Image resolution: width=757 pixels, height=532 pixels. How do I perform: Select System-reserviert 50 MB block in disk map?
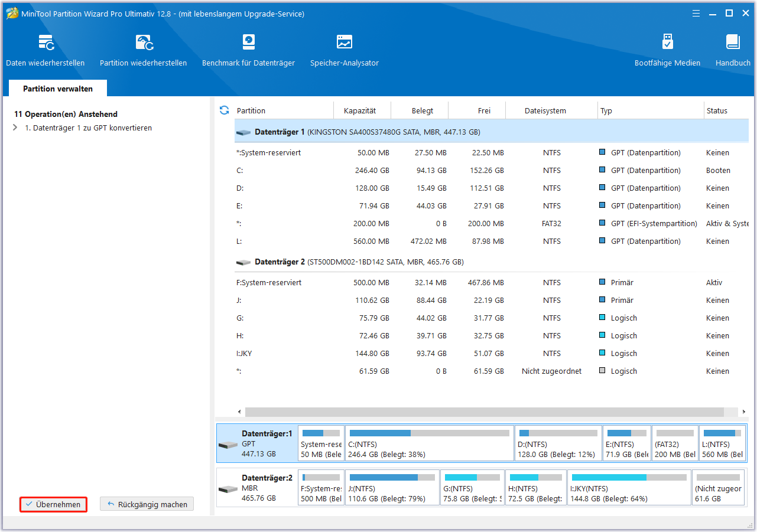point(321,443)
